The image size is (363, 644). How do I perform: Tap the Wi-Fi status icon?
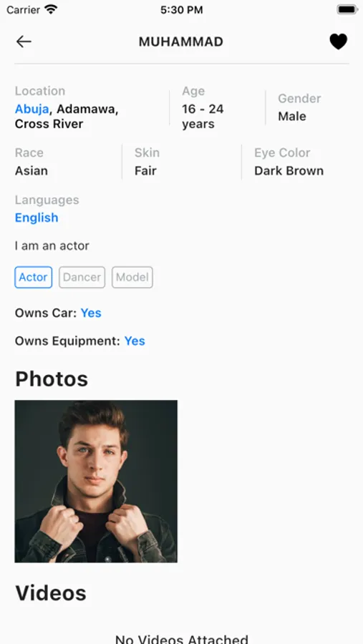tap(51, 9)
